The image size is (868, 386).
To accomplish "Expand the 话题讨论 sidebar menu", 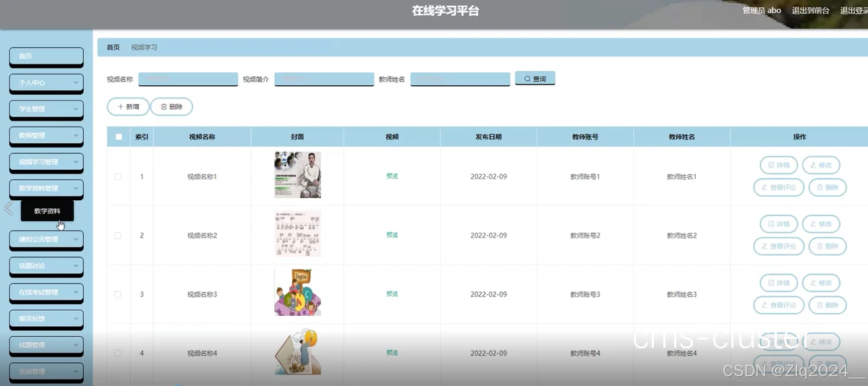I will 46,265.
